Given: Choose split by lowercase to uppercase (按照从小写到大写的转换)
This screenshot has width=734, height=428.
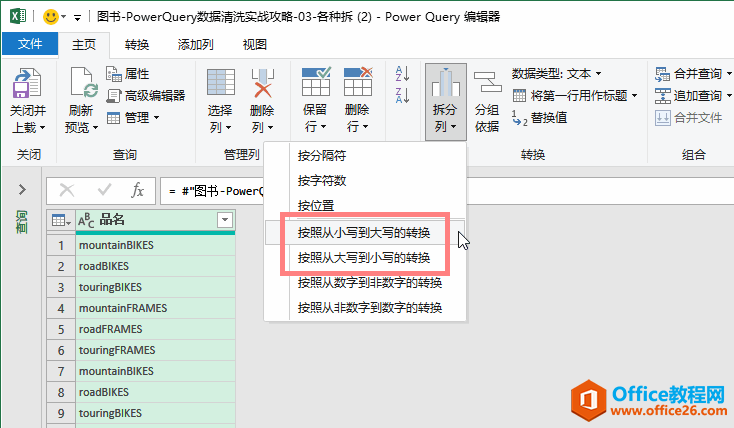Looking at the screenshot, I should tap(365, 233).
